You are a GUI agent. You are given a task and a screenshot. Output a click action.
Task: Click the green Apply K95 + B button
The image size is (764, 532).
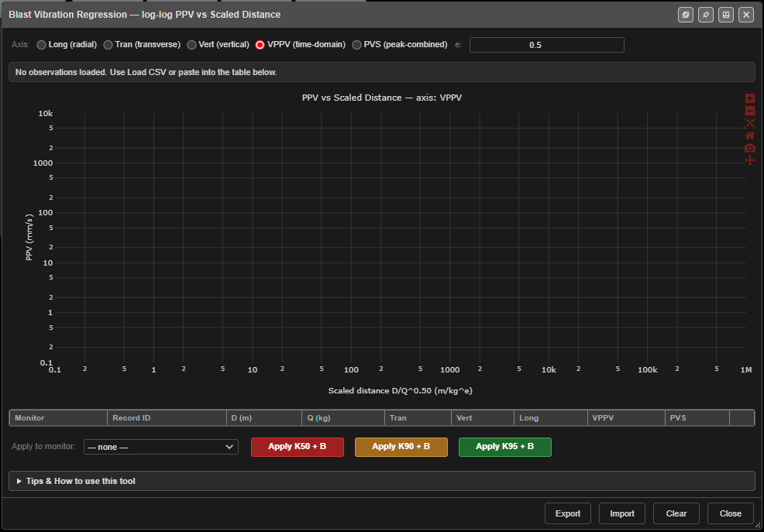[504, 447]
